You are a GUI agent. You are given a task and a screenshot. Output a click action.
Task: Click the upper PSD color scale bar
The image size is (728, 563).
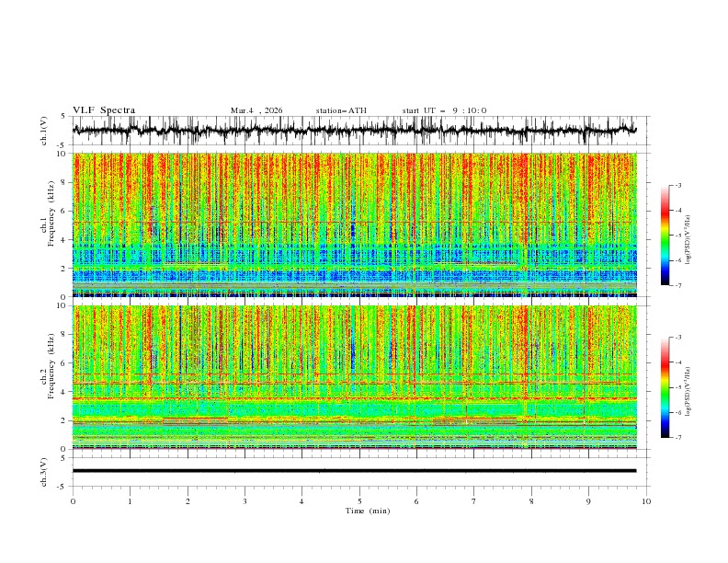pyautogui.click(x=665, y=236)
